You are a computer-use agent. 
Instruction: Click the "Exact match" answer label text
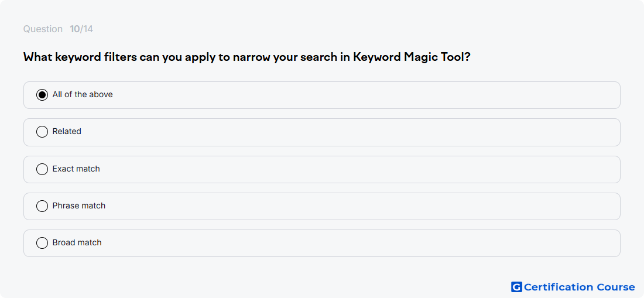pyautogui.click(x=76, y=169)
